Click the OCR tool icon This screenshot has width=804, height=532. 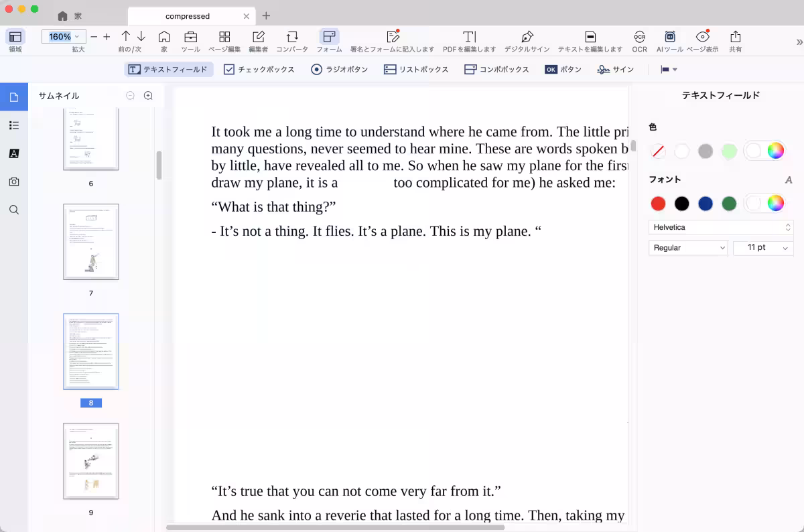point(639,37)
